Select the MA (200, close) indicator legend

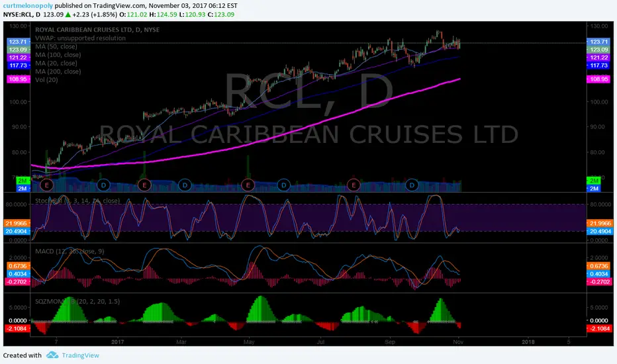(x=58, y=71)
